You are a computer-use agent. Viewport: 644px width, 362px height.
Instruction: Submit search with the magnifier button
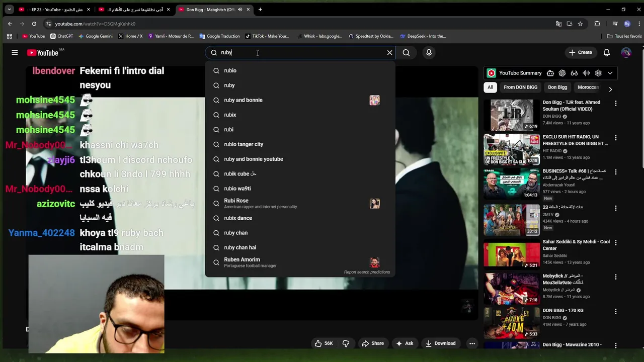click(406, 52)
